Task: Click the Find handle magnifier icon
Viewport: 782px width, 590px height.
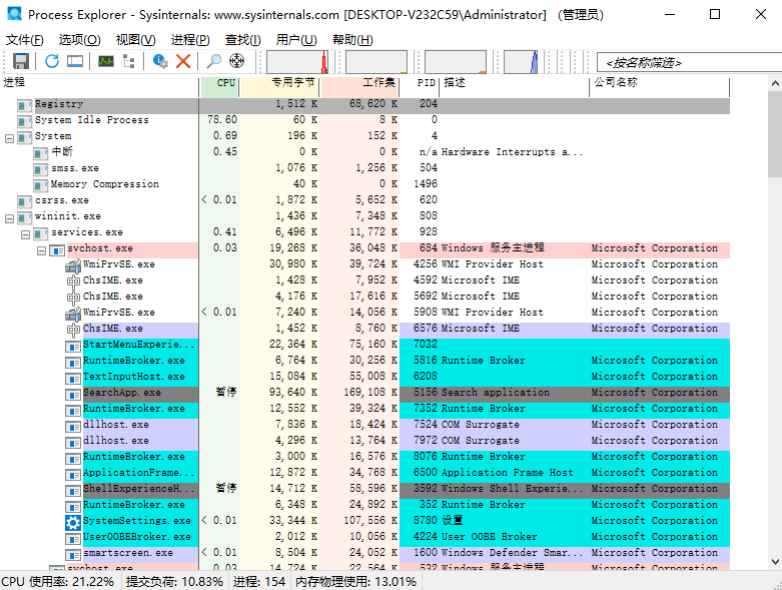Action: (x=213, y=61)
